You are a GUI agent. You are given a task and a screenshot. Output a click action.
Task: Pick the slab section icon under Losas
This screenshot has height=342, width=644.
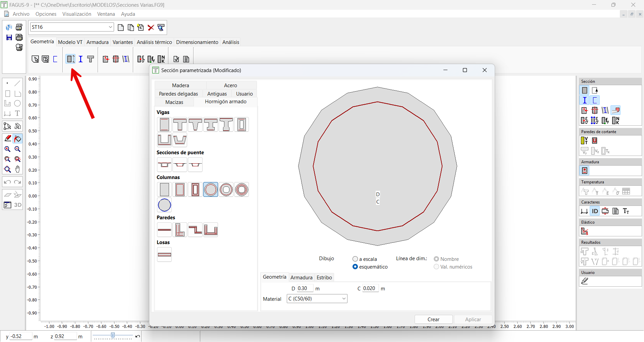click(164, 254)
